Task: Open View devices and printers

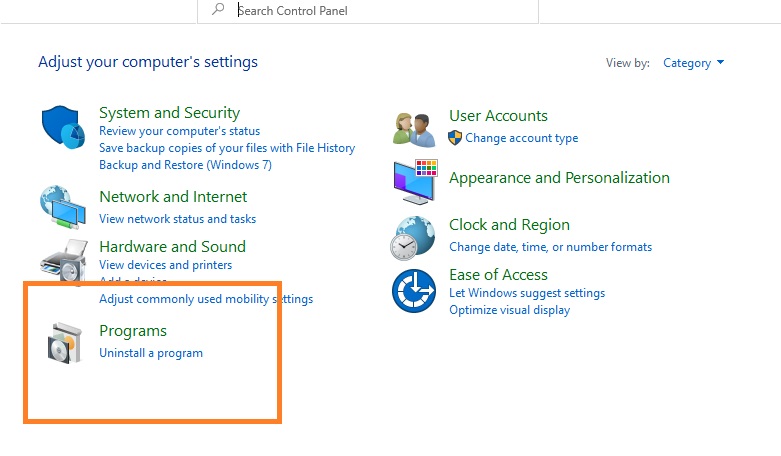Action: [165, 265]
